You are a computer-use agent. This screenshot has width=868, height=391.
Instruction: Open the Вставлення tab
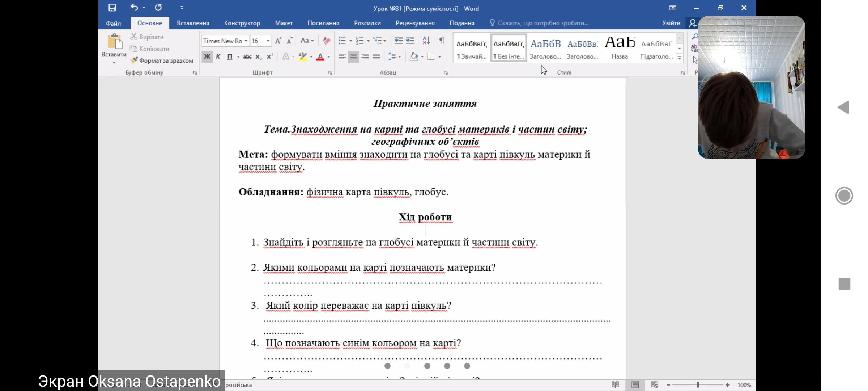tap(193, 23)
